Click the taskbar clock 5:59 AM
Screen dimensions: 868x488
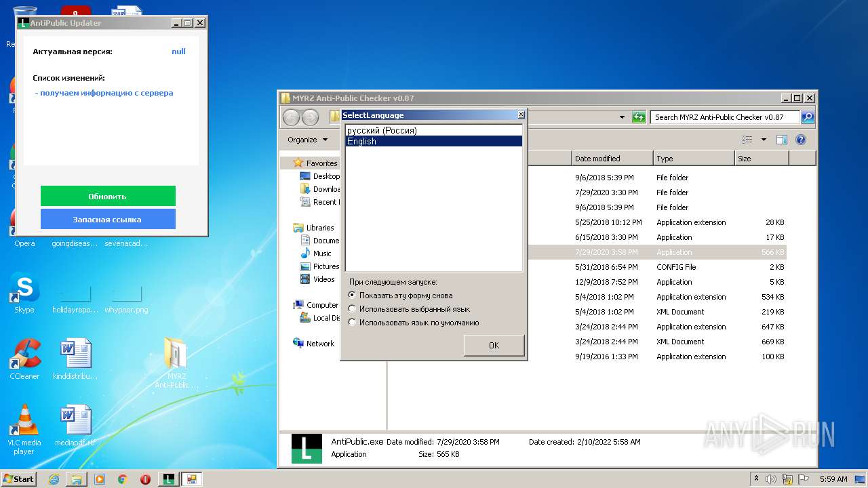tap(833, 479)
